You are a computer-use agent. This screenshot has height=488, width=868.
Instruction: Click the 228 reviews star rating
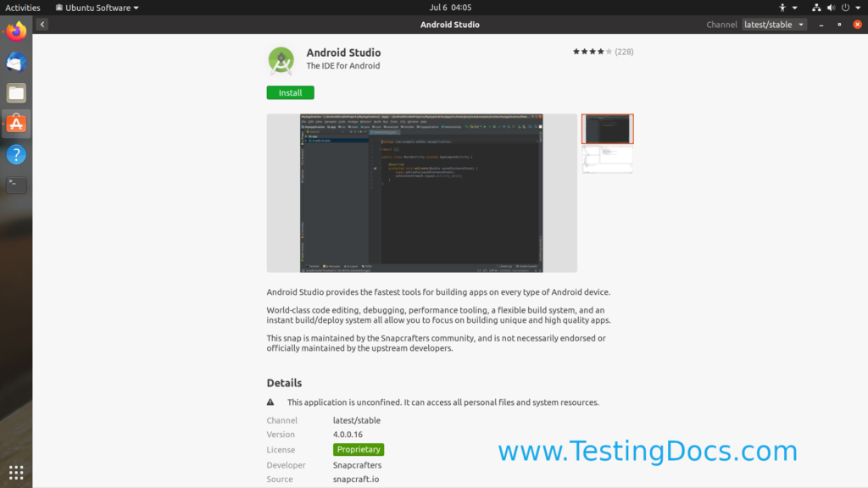coord(600,51)
